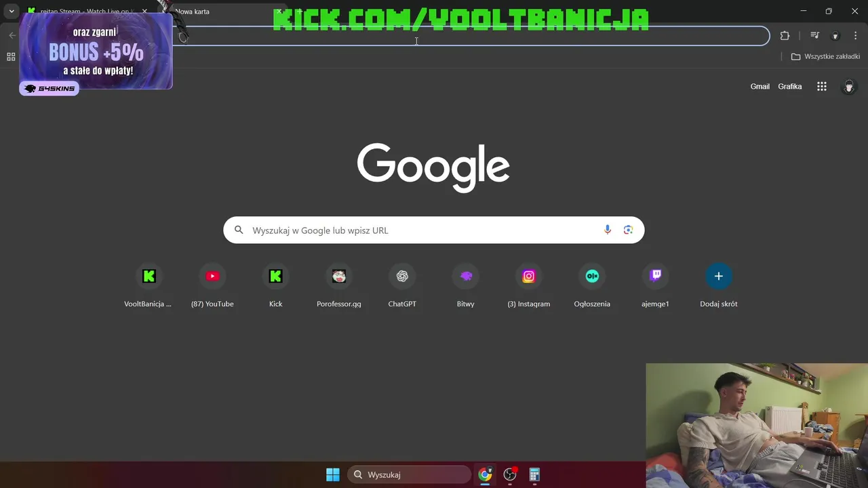Viewport: 868px width, 488px height.
Task: Open the Chrome profile icon in toolbar
Action: click(835, 36)
